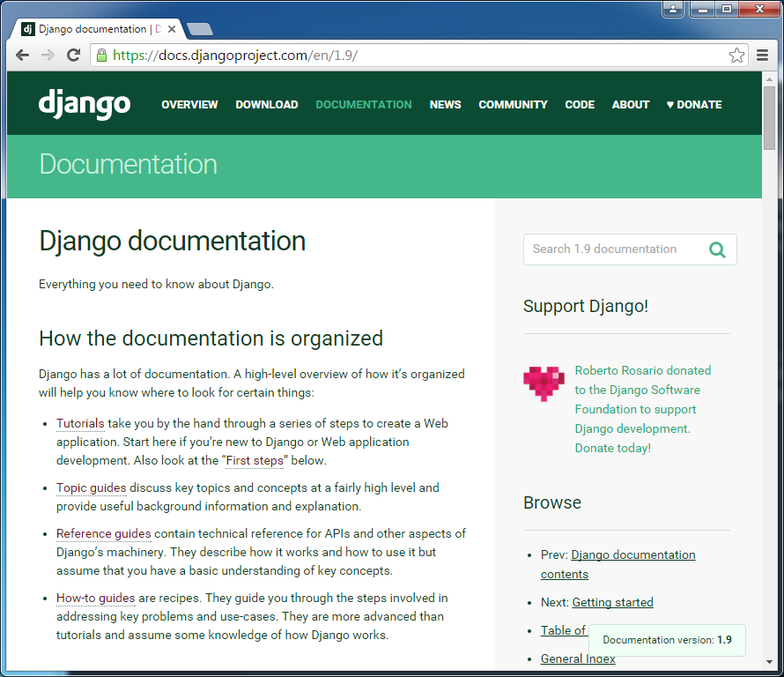Viewport: 784px width, 677px height.
Task: Click the text Everything you need to know about Django
Action: [157, 284]
